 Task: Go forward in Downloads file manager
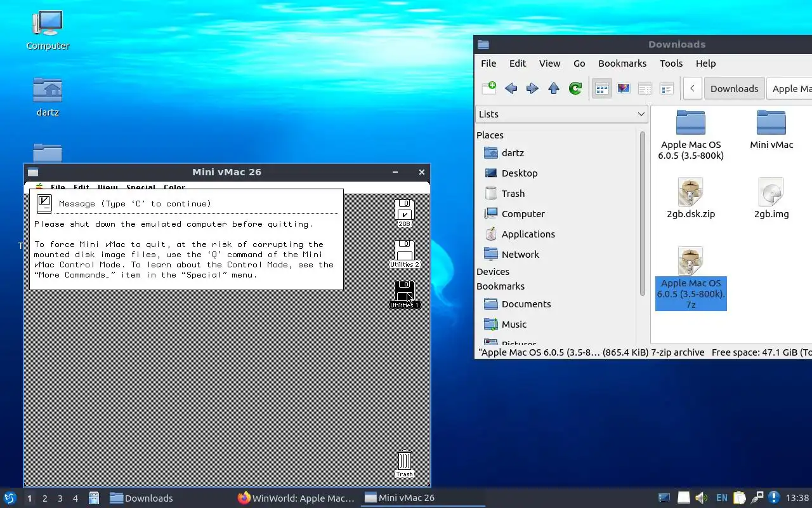pos(532,88)
